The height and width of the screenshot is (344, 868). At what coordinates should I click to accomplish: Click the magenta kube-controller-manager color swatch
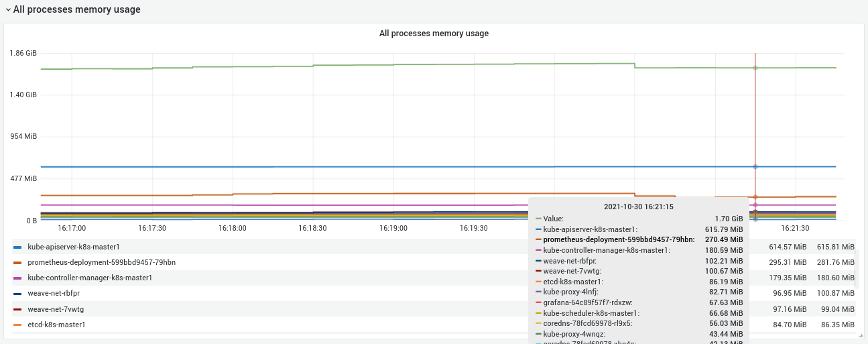click(18, 278)
